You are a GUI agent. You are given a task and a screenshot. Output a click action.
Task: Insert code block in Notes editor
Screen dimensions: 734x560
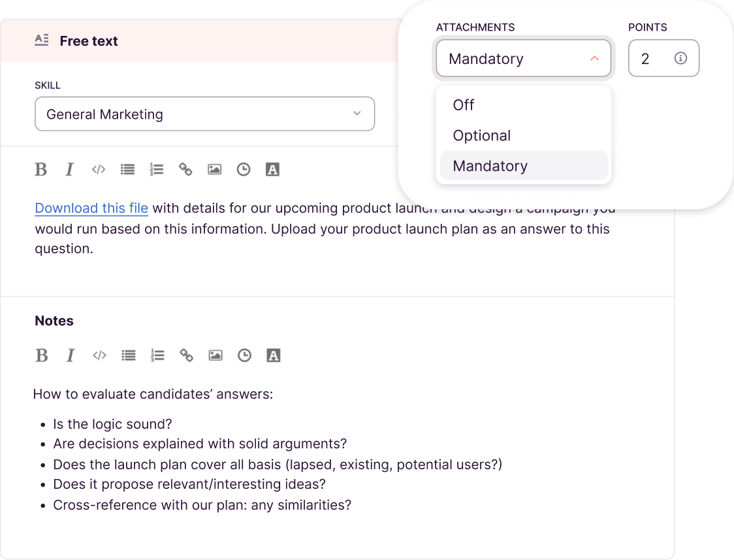[99, 356]
